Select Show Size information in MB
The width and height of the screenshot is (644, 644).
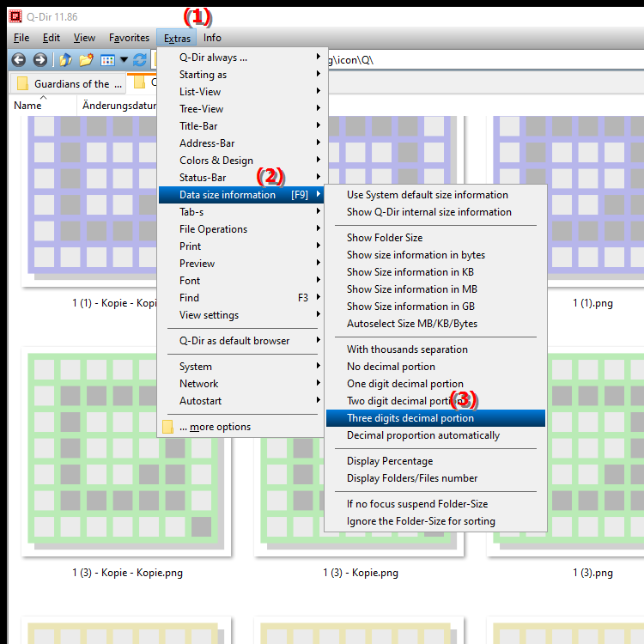click(x=435, y=289)
